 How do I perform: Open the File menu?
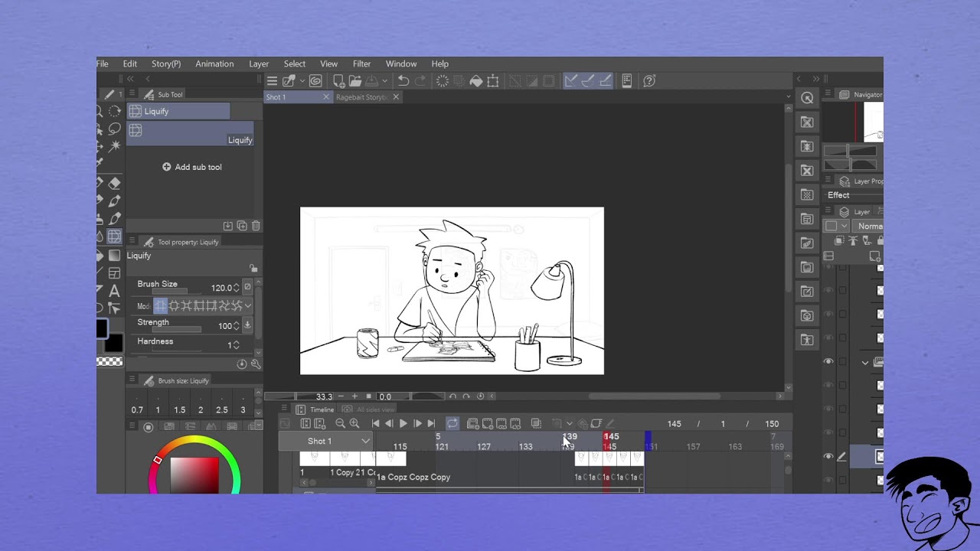[103, 64]
